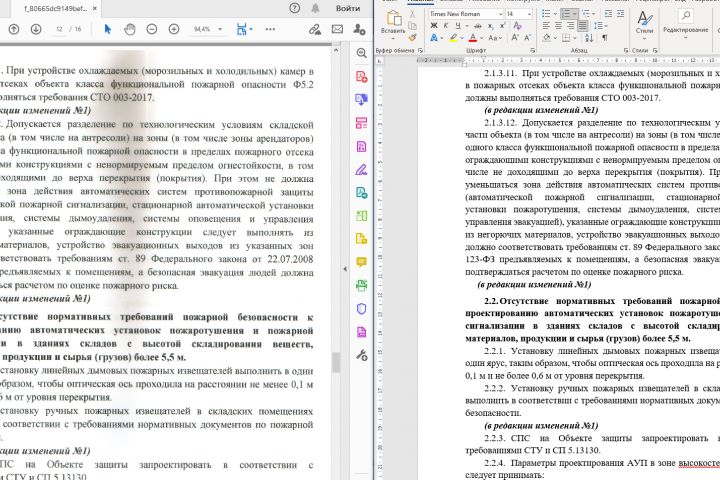Zoom in the PDF view

pos(174,29)
